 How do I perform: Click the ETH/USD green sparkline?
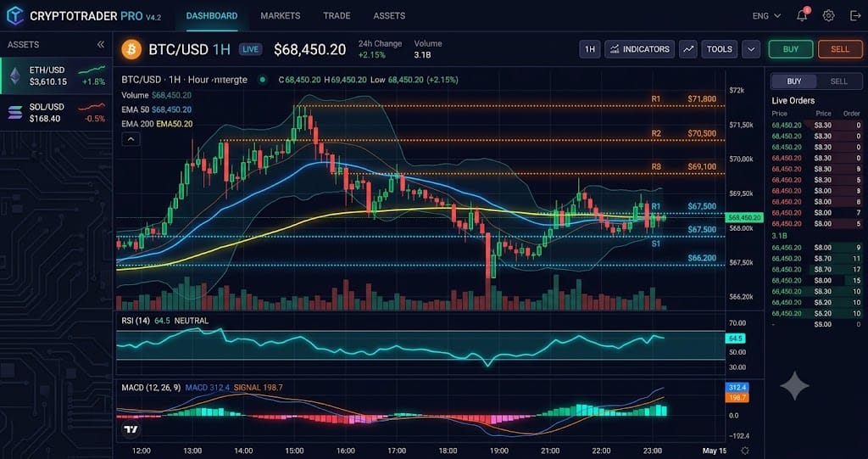coord(92,70)
